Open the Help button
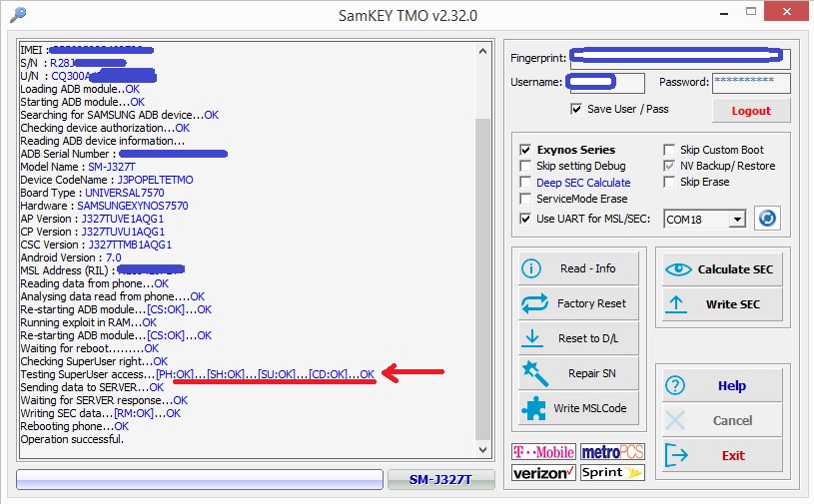The width and height of the screenshot is (814, 504). (x=722, y=385)
